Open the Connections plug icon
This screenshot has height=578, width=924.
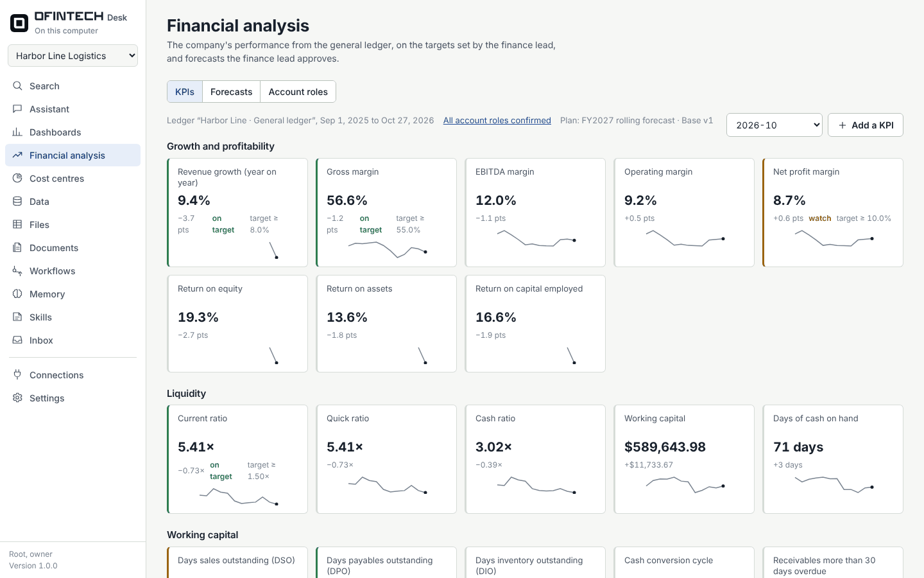17,375
